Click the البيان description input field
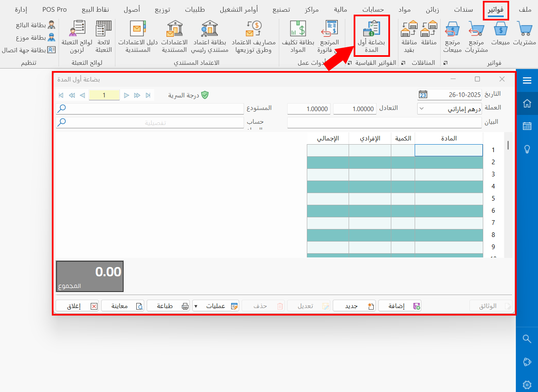Viewport: 538px width, 392px height. click(x=384, y=122)
